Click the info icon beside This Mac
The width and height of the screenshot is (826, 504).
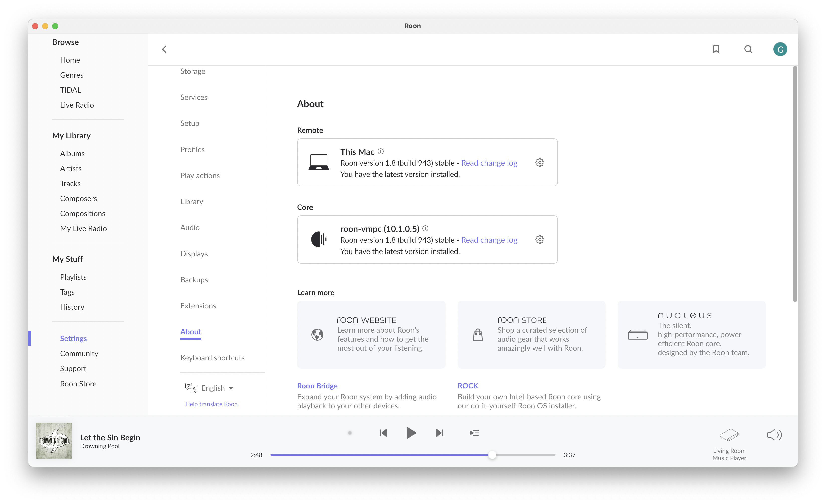pos(380,151)
